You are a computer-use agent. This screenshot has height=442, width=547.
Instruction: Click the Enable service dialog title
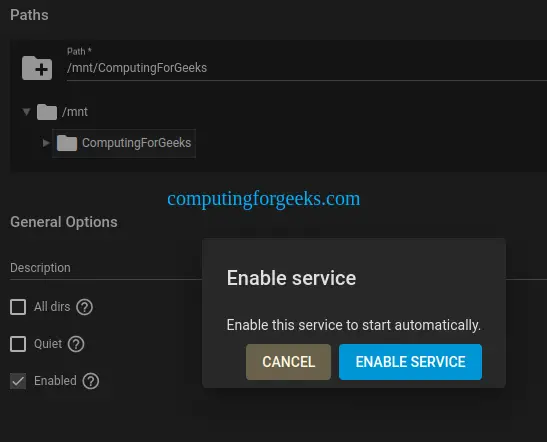[x=291, y=278]
